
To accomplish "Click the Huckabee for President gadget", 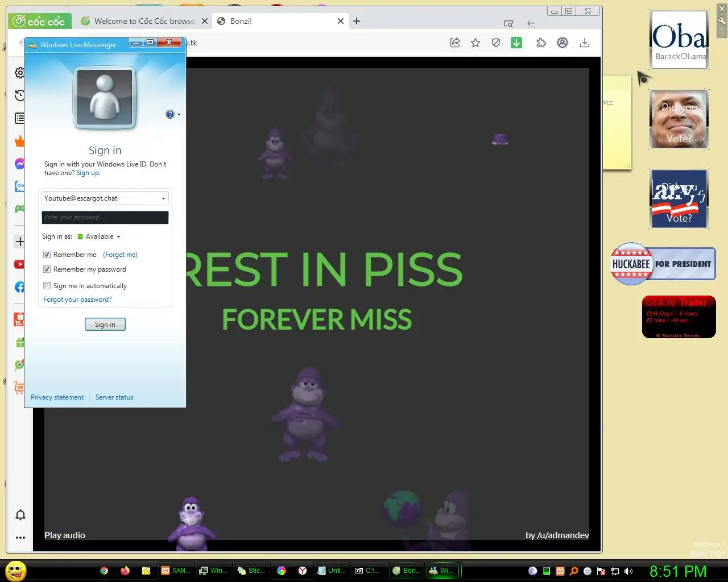I will click(663, 264).
